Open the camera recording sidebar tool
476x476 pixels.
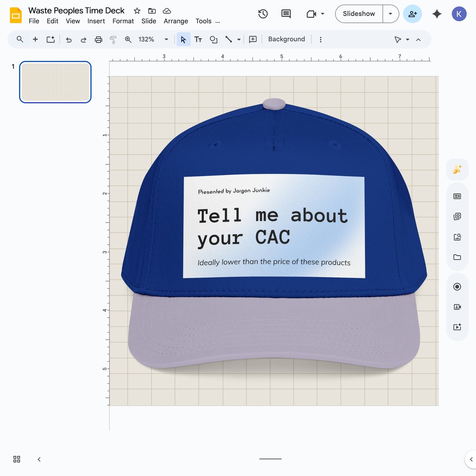click(x=457, y=307)
